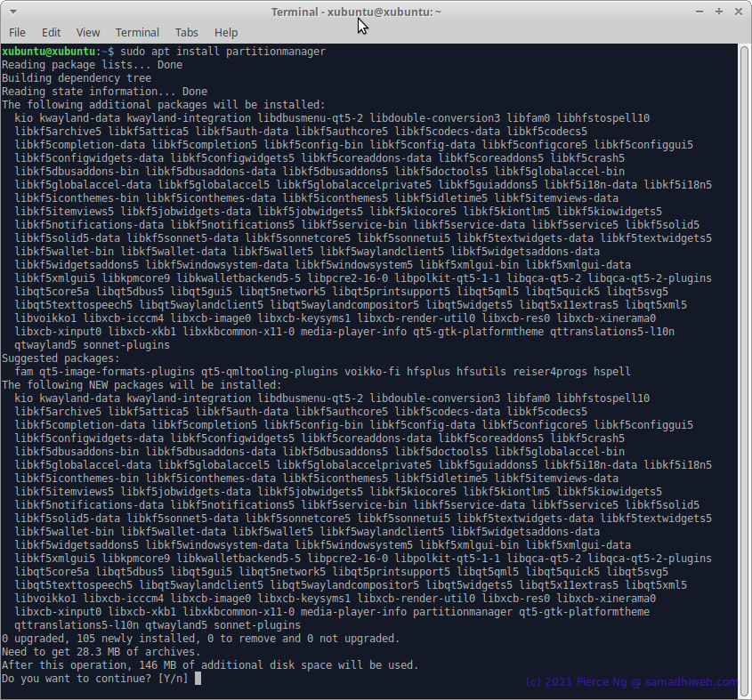Click the 'Do you want to continue?' text

pyautogui.click(x=77, y=679)
